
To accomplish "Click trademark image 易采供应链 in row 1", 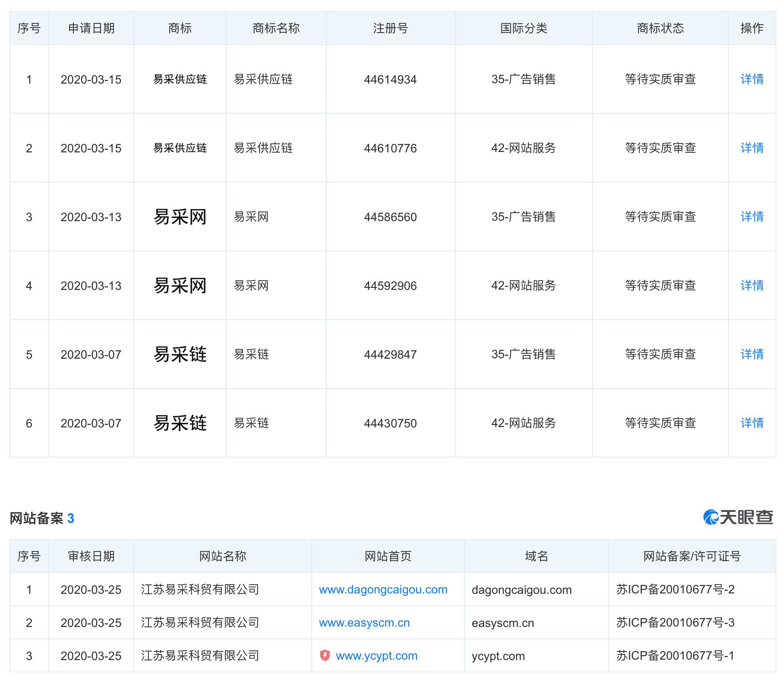I will point(180,79).
